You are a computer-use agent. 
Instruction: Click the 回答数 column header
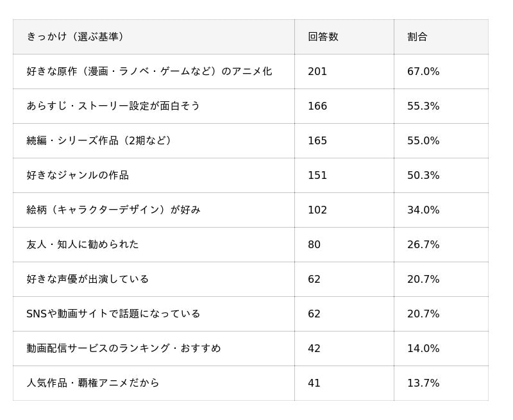coord(323,37)
